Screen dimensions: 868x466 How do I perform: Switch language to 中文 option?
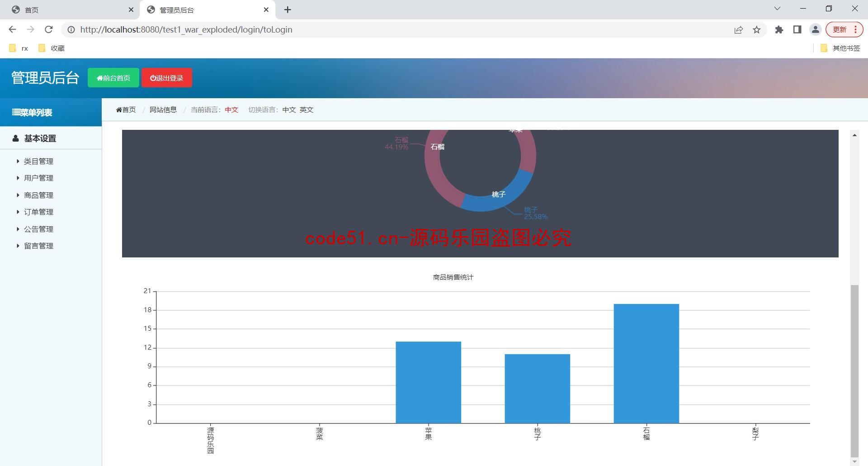click(x=289, y=110)
